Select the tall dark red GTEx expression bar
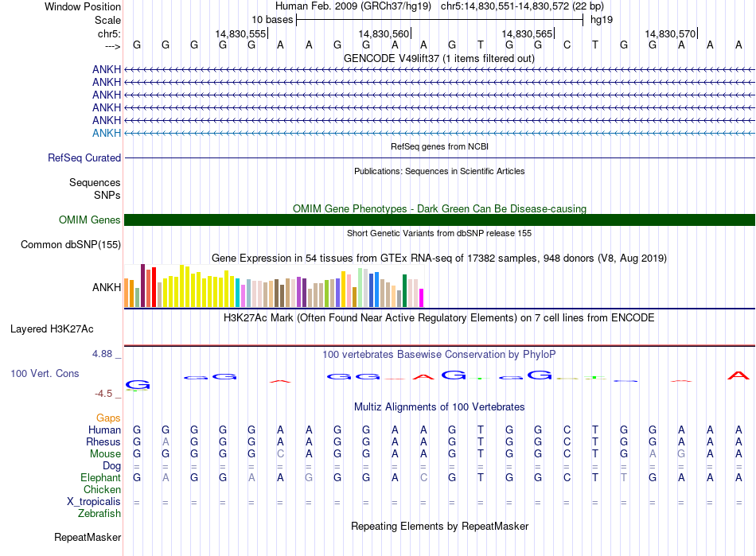Image resolution: width=756 pixels, height=556 pixels. point(142,286)
